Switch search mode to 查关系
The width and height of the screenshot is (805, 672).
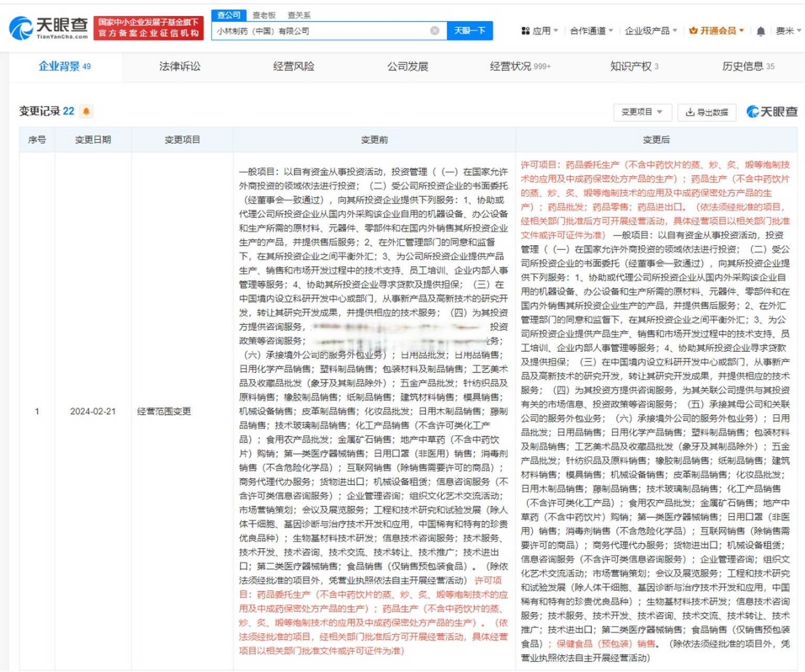click(299, 15)
